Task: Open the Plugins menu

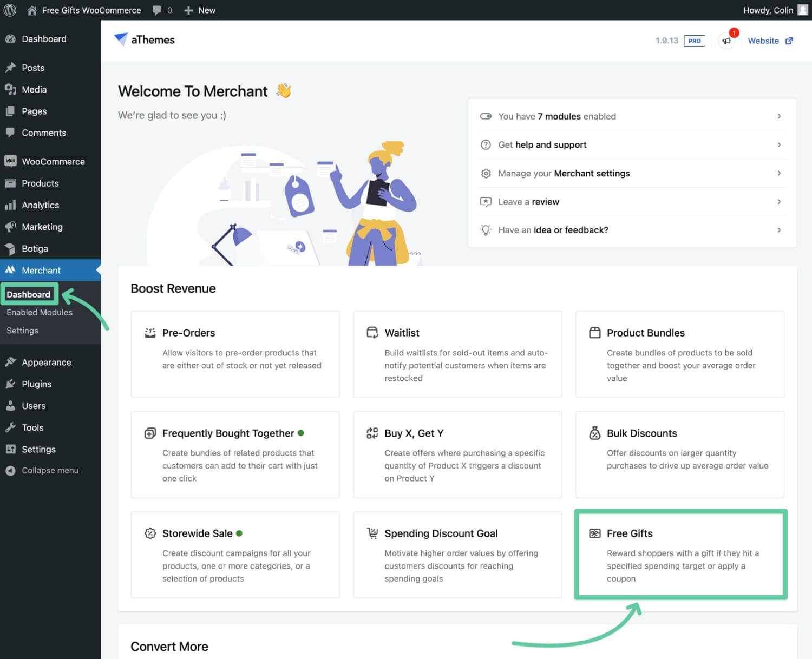Action: point(50,384)
